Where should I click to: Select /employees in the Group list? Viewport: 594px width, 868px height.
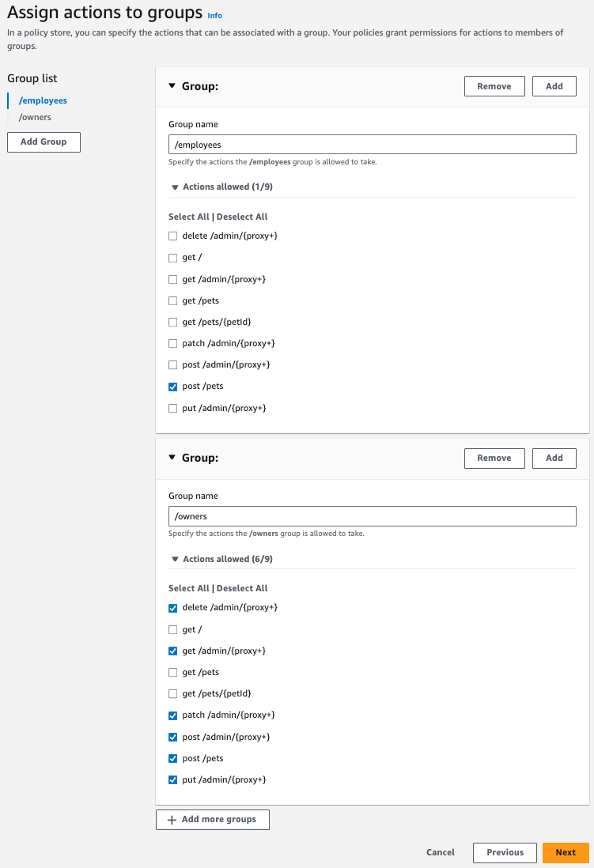(43, 100)
